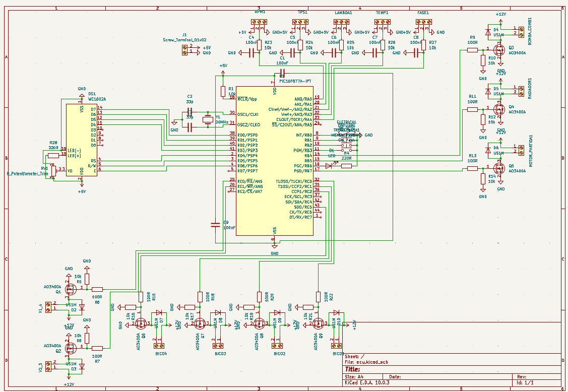Select the WC1602A LCD symbol DS1

coord(82,140)
